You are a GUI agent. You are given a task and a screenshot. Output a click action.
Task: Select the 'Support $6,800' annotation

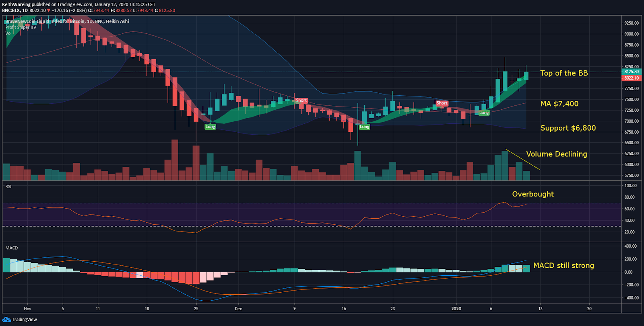tap(568, 128)
